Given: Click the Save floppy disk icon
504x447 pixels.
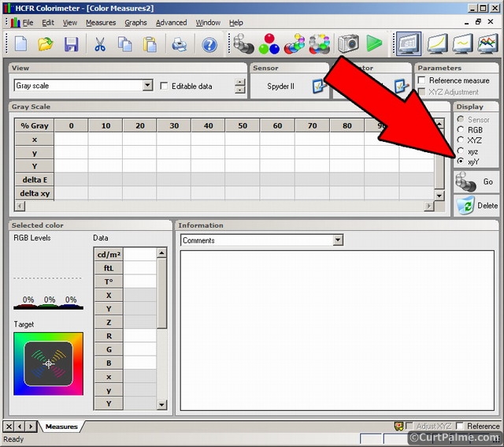Looking at the screenshot, I should click(x=71, y=44).
